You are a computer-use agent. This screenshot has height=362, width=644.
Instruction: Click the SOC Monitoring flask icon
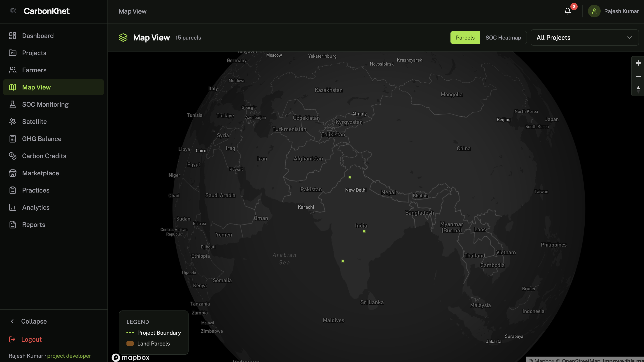(12, 104)
